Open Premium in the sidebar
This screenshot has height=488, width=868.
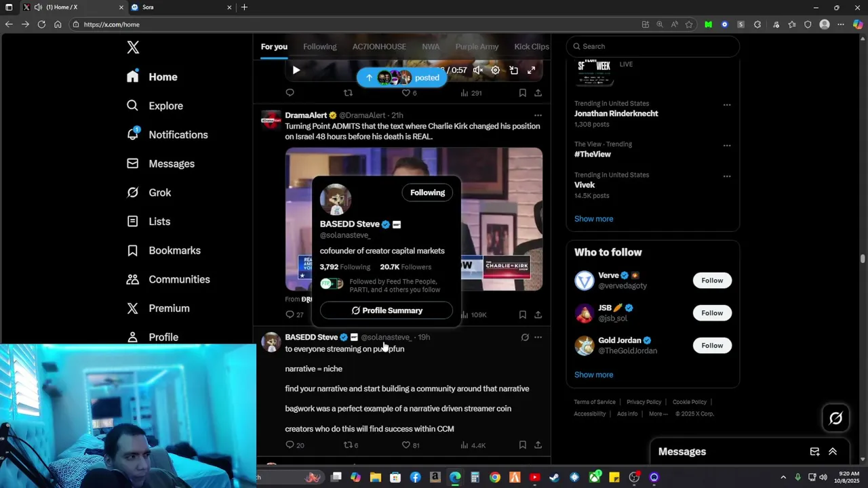[x=158, y=308]
